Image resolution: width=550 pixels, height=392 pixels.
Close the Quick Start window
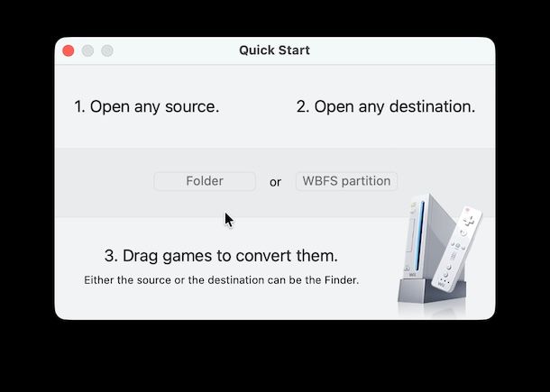click(68, 50)
